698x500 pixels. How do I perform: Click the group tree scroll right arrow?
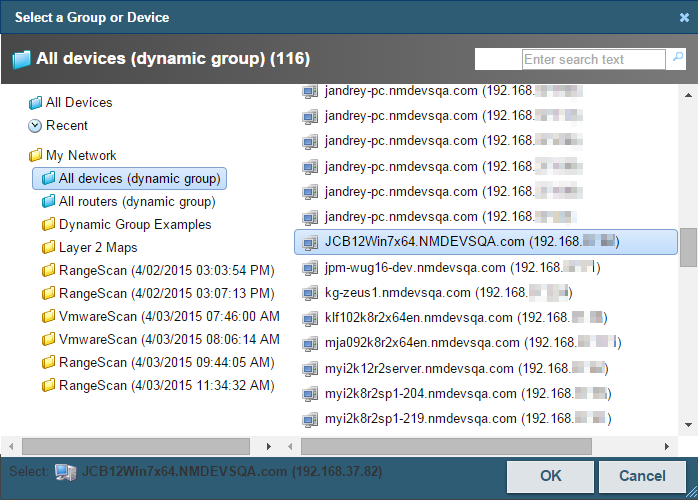pos(268,446)
